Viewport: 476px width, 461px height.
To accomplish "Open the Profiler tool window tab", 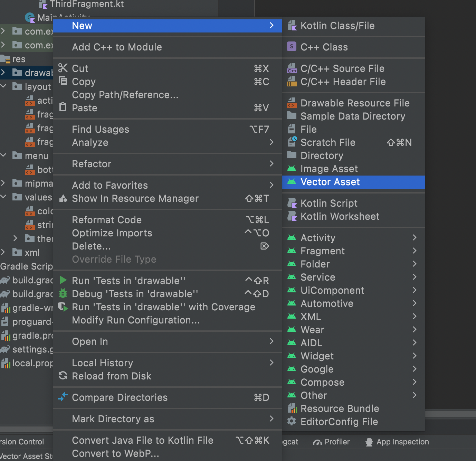I will [331, 442].
